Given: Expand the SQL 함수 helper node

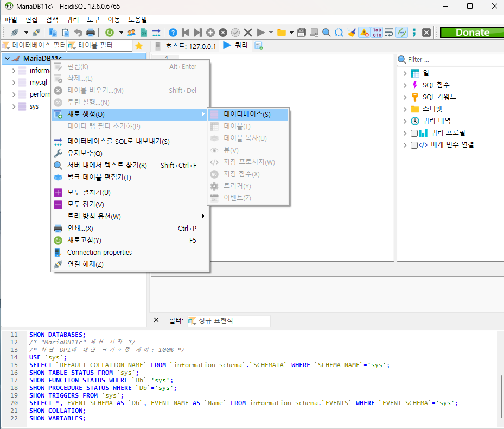Looking at the screenshot, I should point(405,85).
